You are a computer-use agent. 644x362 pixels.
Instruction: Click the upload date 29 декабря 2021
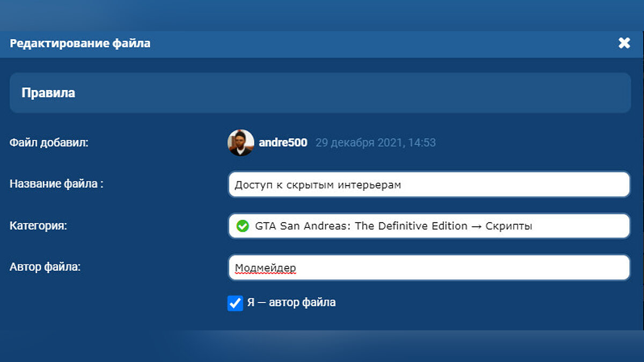pos(375,143)
